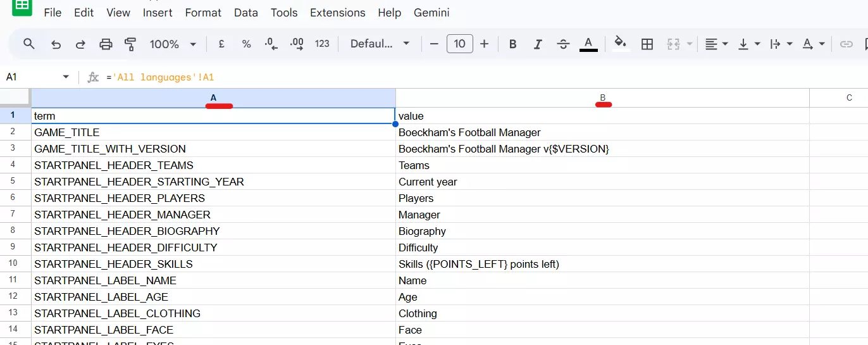Image resolution: width=868 pixels, height=345 pixels.
Task: Open the Insert menu
Action: (x=158, y=13)
